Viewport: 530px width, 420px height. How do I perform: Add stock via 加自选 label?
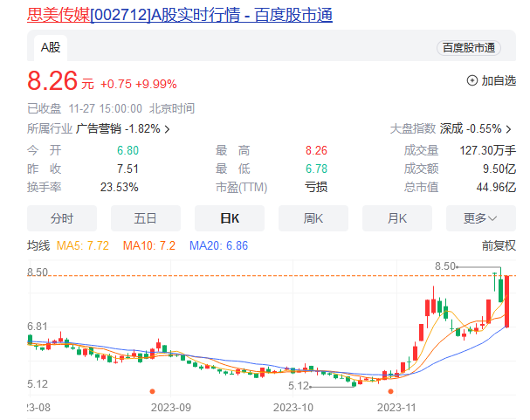pyautogui.click(x=499, y=80)
